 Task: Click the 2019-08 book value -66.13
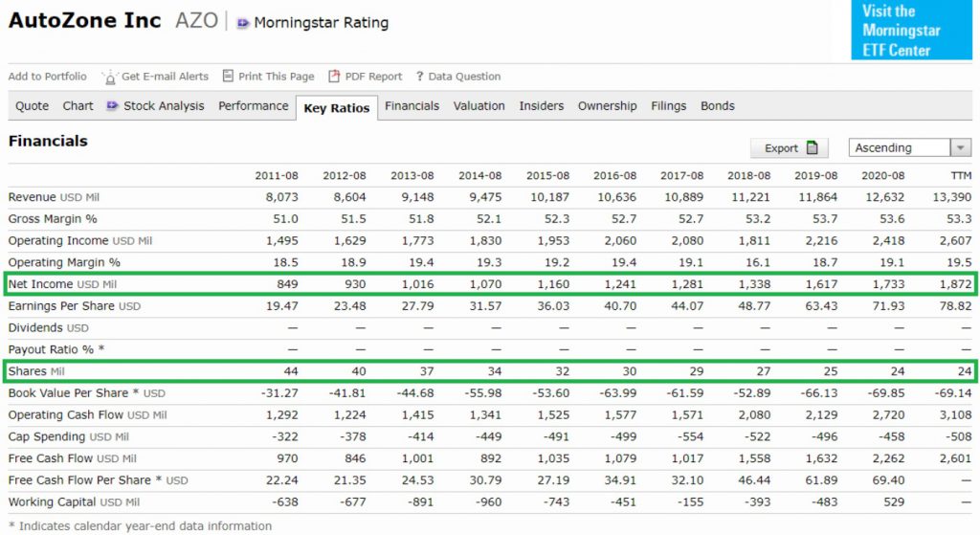pyautogui.click(x=819, y=393)
